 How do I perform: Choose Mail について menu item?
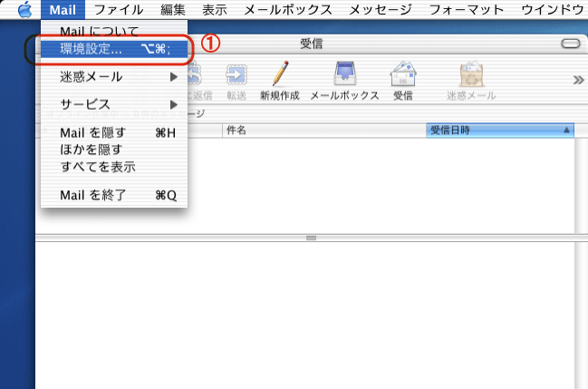coord(100,33)
